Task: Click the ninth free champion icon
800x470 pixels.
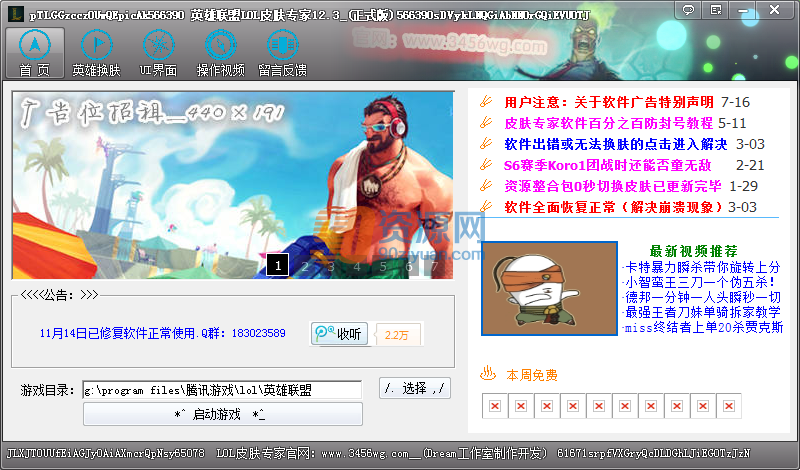Action: 703,406
